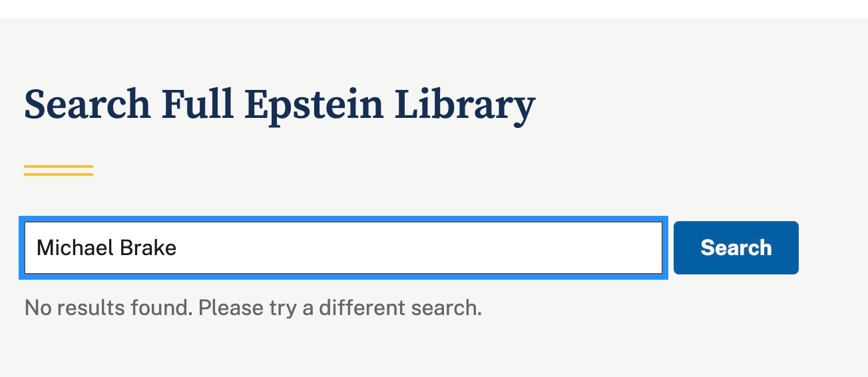Click the gray space right of the heading
The height and width of the screenshot is (377, 868).
(699, 106)
